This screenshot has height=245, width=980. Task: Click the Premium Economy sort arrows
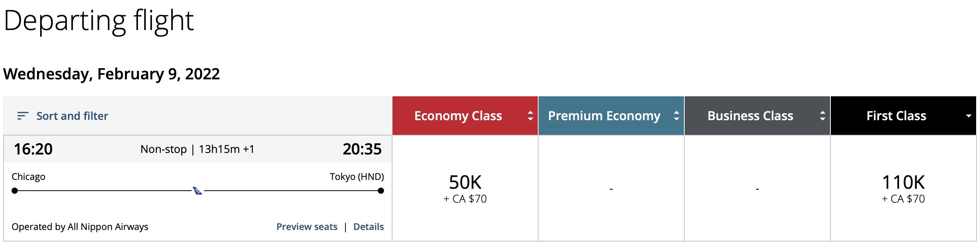click(676, 116)
